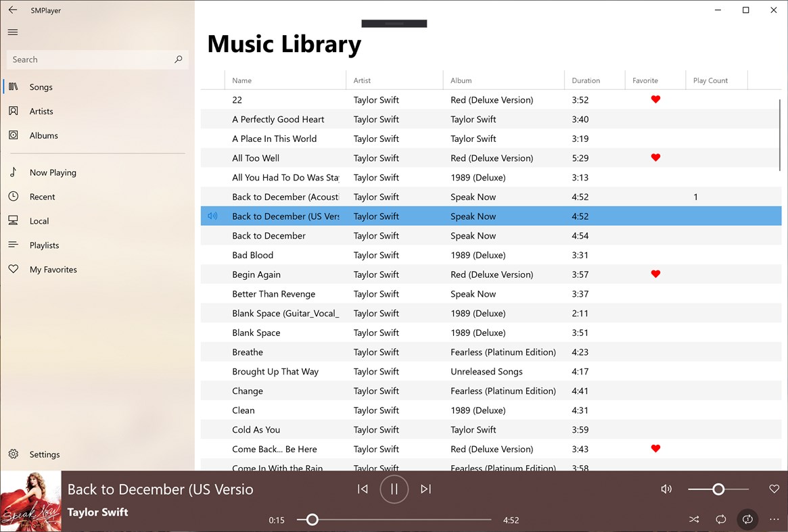This screenshot has height=532, width=788.
Task: Pause the current song
Action: click(394, 489)
